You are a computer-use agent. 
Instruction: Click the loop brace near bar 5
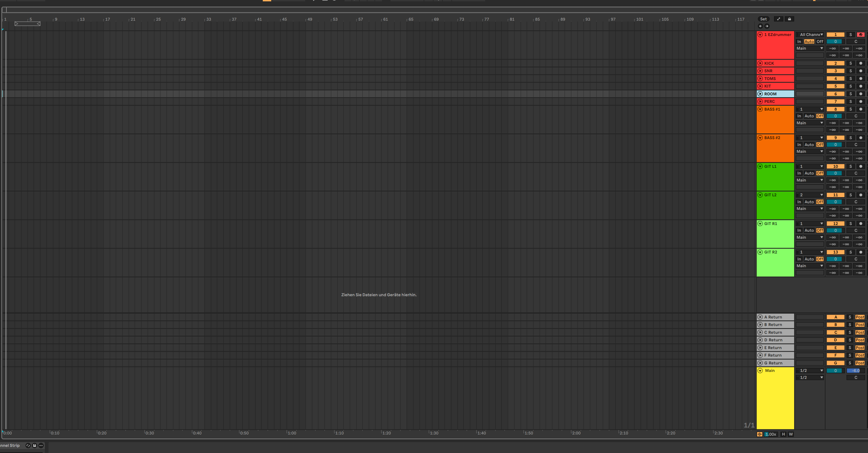28,24
